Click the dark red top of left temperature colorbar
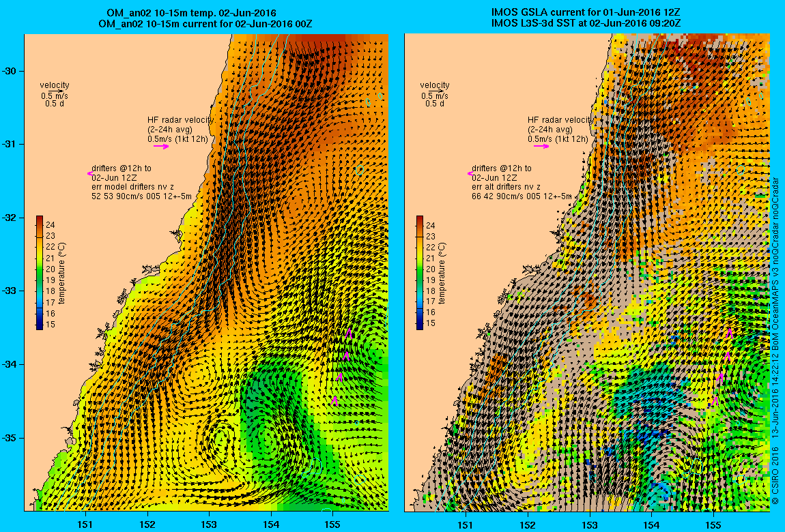785x532 pixels. (40, 220)
